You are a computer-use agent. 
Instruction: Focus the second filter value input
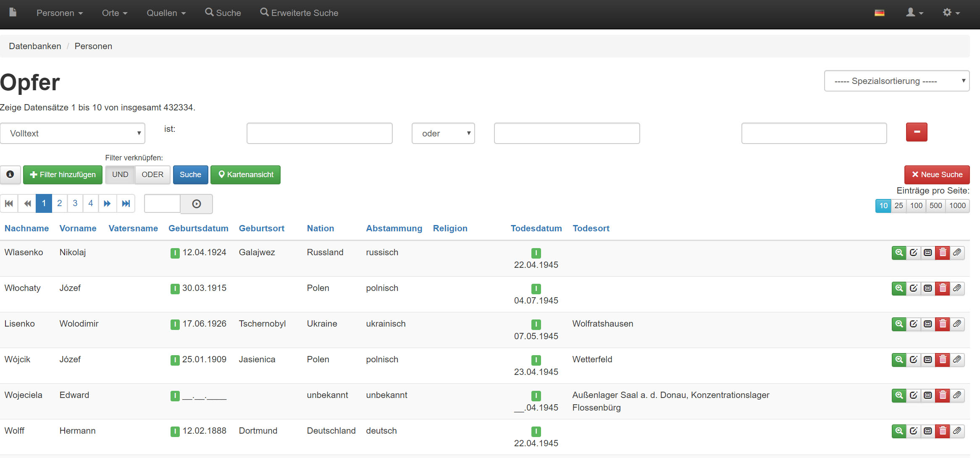567,133
